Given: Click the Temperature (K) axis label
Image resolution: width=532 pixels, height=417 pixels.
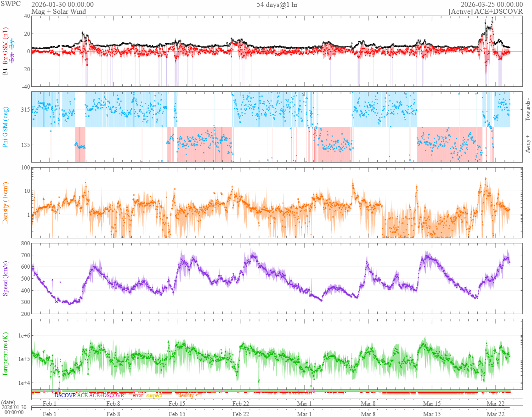Looking at the screenshot, I should click(x=5, y=354).
